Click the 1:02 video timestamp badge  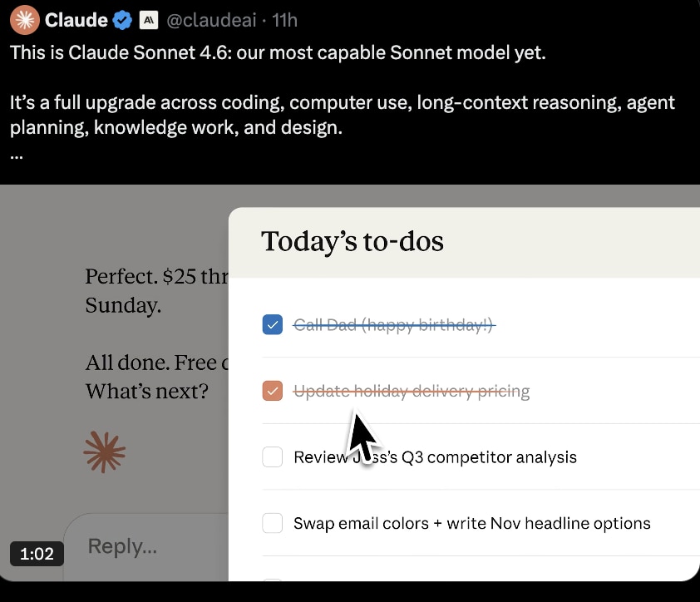click(x=37, y=554)
